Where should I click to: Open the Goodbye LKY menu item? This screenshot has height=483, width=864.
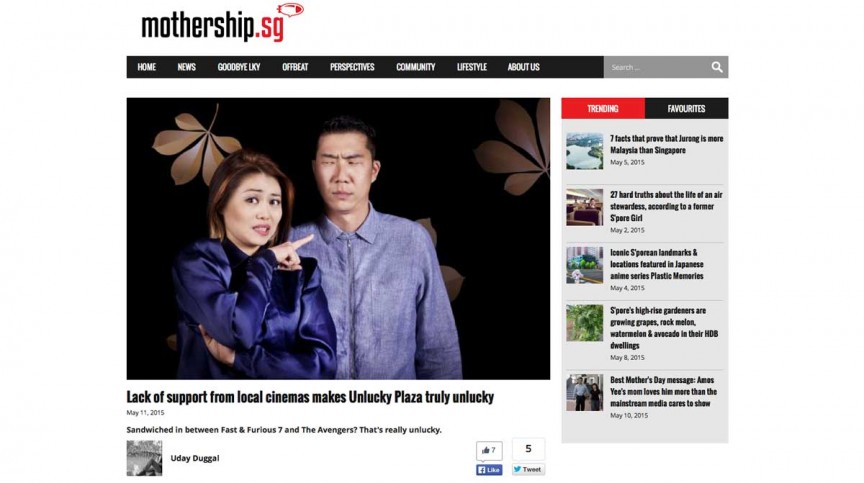coord(239,67)
